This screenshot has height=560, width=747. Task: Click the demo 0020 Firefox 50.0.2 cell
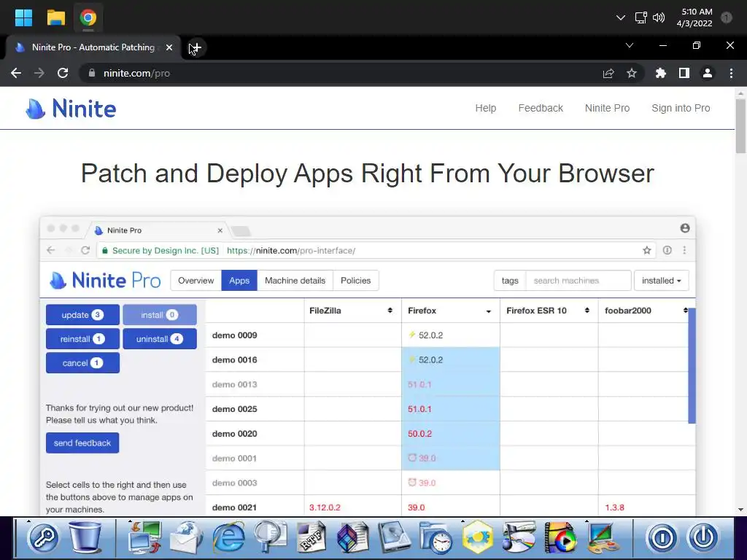pyautogui.click(x=451, y=434)
